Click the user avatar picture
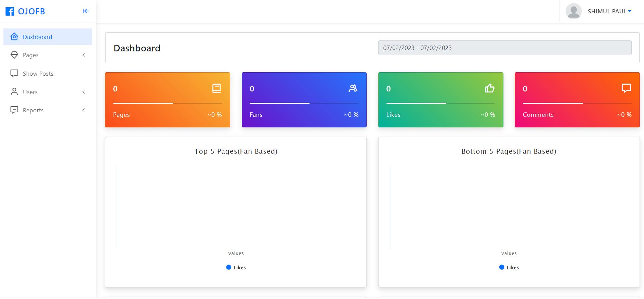The height and width of the screenshot is (299, 644). (x=573, y=11)
